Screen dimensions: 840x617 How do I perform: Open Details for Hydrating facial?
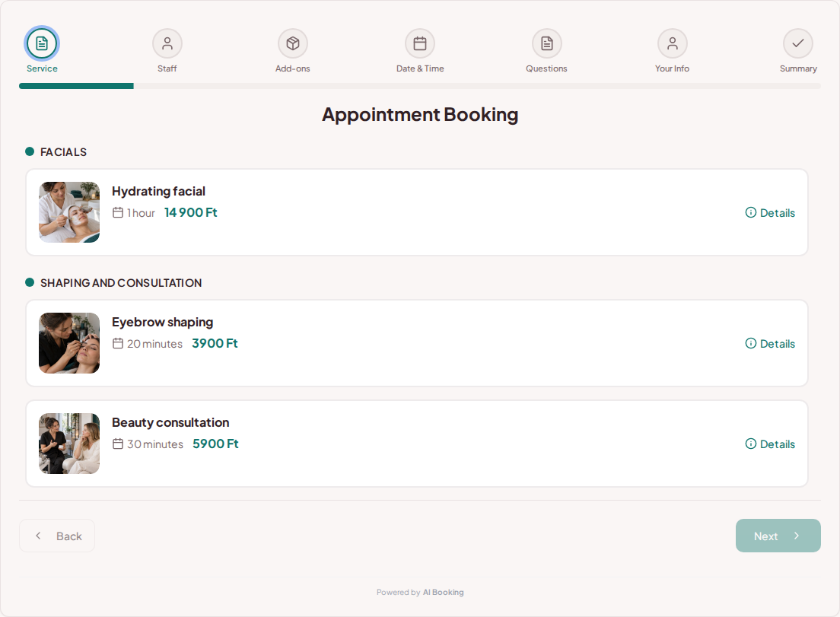[x=770, y=212]
